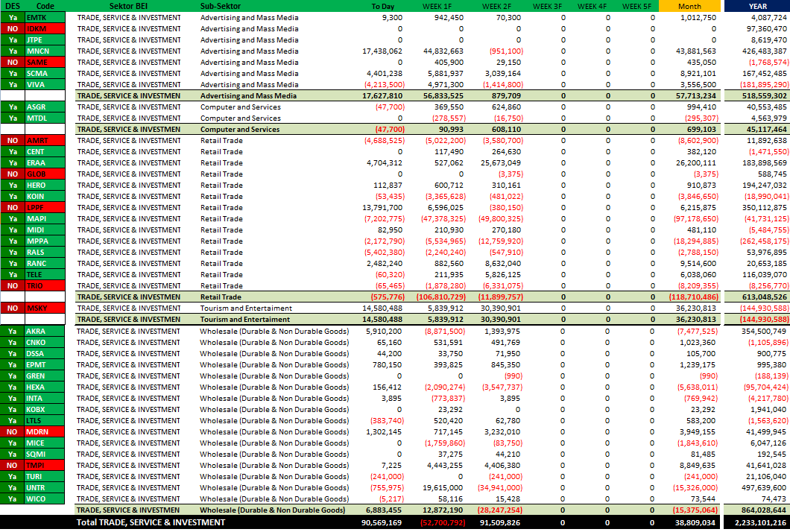Select the WEEK 2F column header
Viewport: 790px width, 532px height.
pyautogui.click(x=496, y=6)
